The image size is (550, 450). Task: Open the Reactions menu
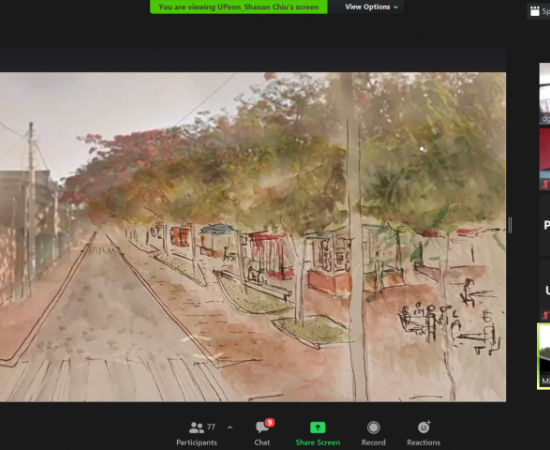click(423, 434)
